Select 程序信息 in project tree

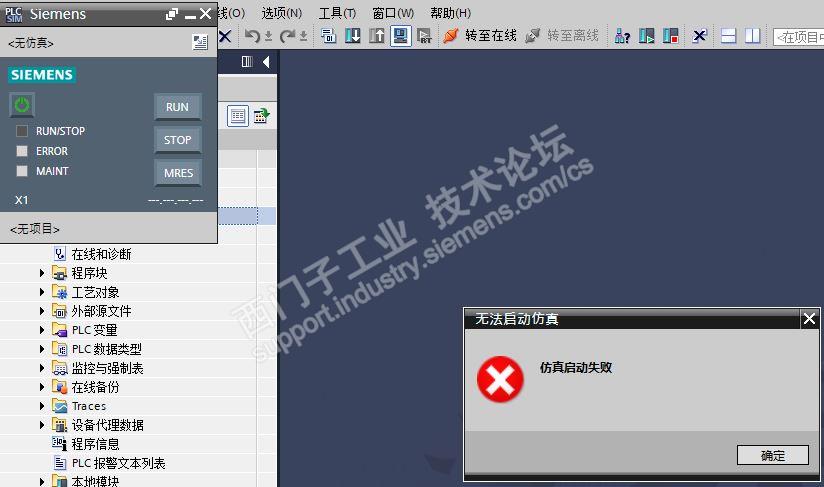(x=95, y=444)
